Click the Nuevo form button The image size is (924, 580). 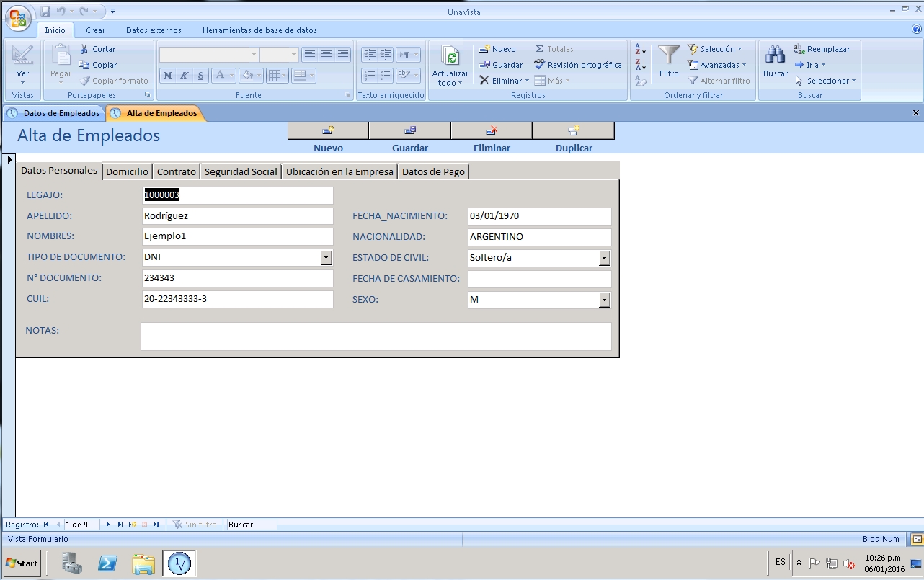click(328, 130)
